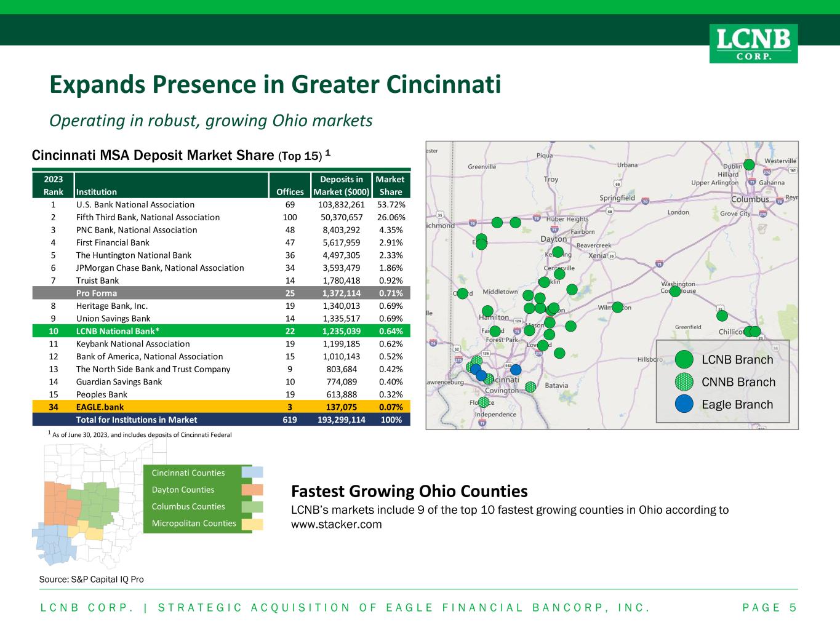Click the branch marker at Wilmington
This screenshot has height=630, width=840.
(x=618, y=307)
